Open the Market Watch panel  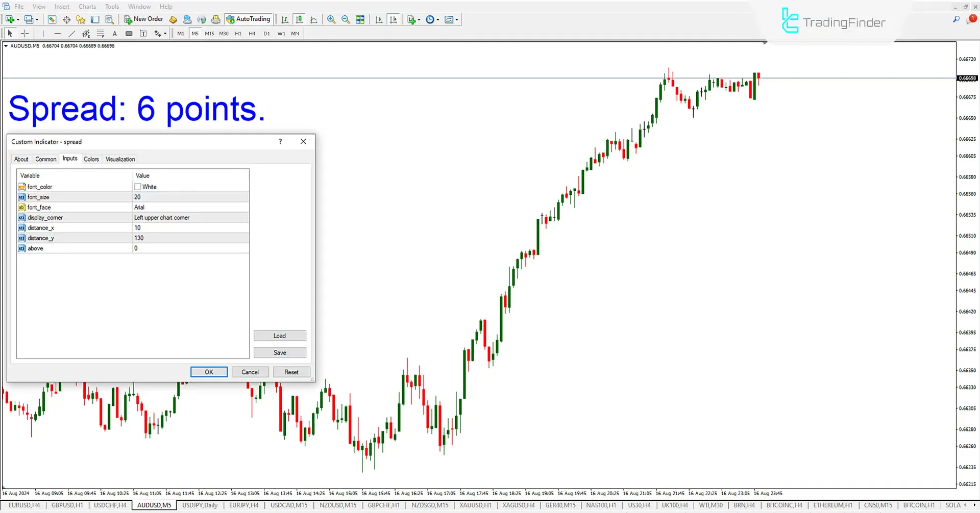coord(52,19)
